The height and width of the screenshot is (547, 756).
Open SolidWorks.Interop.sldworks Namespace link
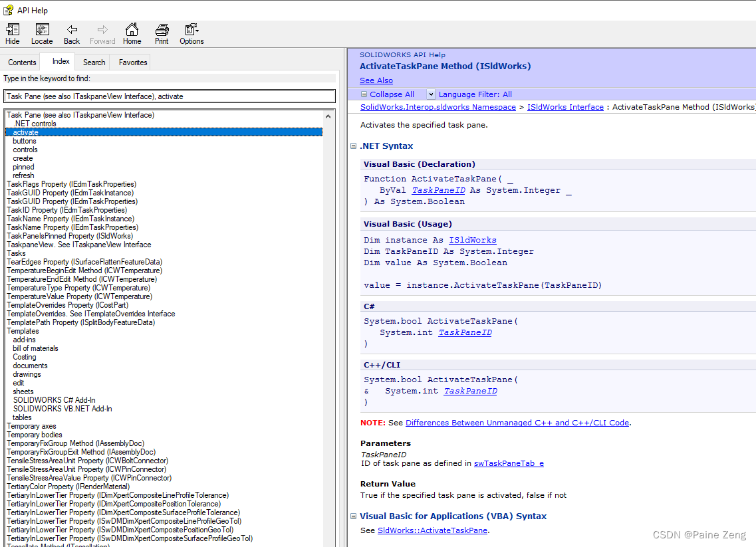pyautogui.click(x=438, y=107)
